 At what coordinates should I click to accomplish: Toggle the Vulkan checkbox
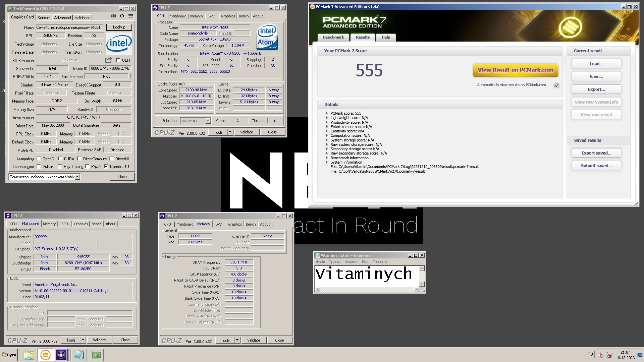[39, 167]
